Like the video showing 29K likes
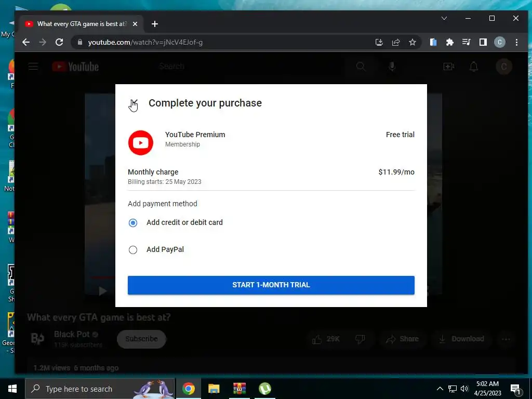Viewport: 532px width, 399px height. point(326,339)
